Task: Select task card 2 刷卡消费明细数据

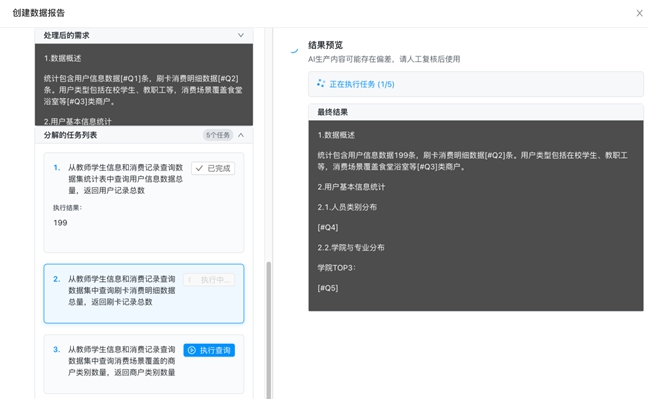Action: click(144, 293)
